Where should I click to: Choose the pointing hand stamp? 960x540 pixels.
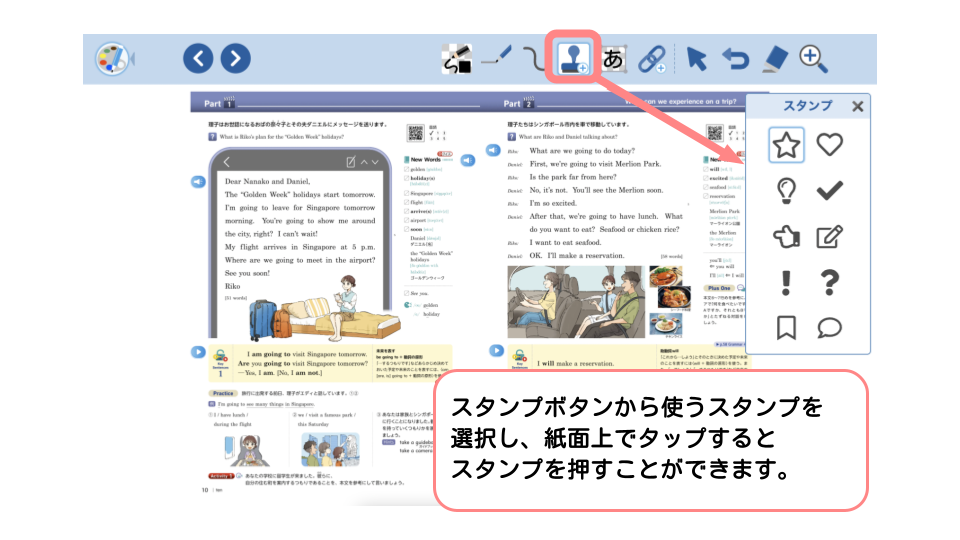[787, 237]
